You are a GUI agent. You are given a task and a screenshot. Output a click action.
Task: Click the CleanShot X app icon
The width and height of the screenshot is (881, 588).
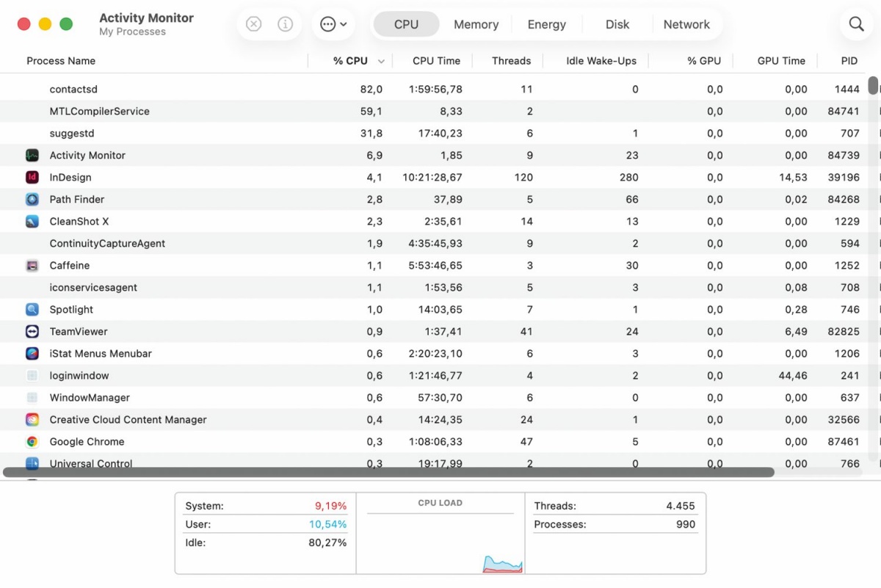(32, 221)
